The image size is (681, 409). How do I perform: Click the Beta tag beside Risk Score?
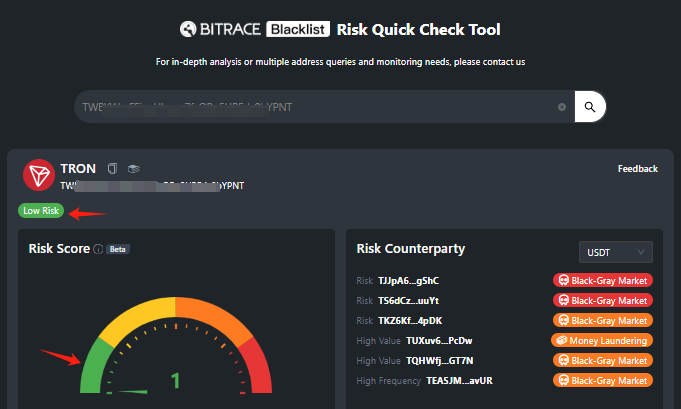pyautogui.click(x=118, y=249)
